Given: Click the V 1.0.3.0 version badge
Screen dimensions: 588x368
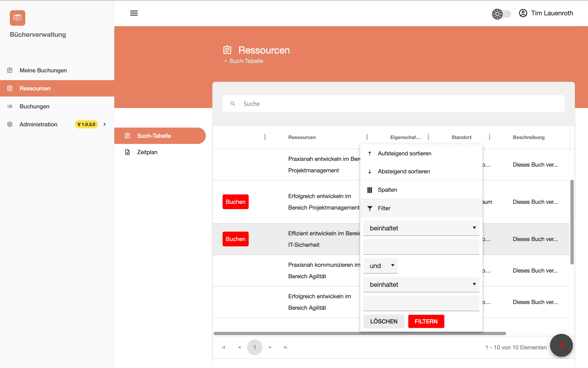Looking at the screenshot, I should click(x=86, y=124).
